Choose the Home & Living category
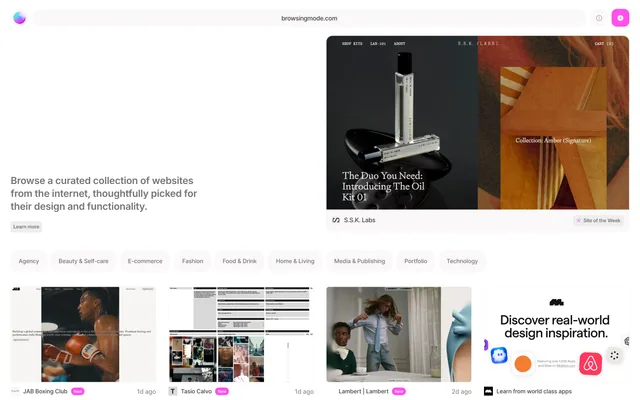This screenshot has width=640, height=400. pyautogui.click(x=295, y=261)
